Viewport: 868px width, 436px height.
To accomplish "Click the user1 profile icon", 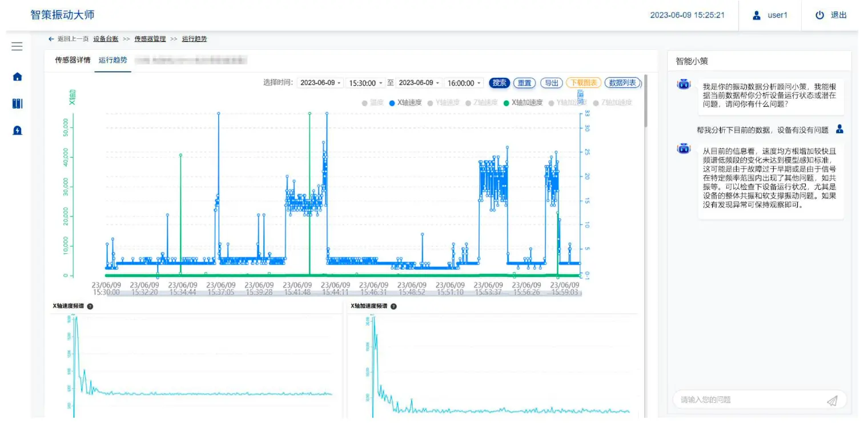I will (x=757, y=15).
